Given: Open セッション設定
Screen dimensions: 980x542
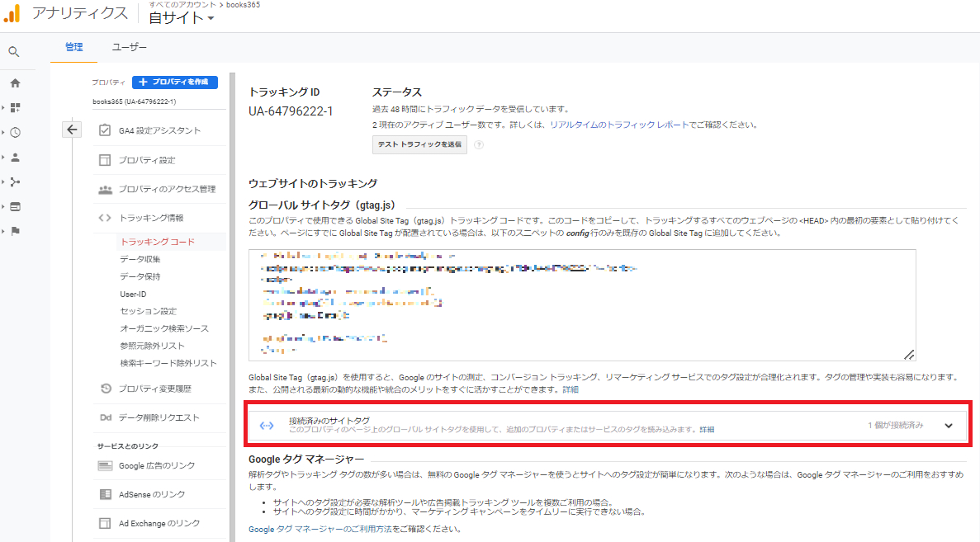Looking at the screenshot, I should pos(148,311).
